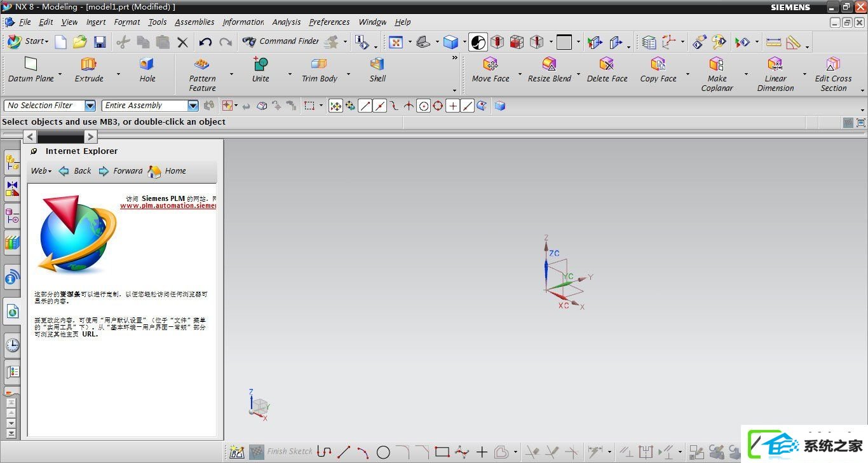Image resolution: width=868 pixels, height=463 pixels.
Task: Open the Part Navigator sidebar tab
Action: (12, 216)
